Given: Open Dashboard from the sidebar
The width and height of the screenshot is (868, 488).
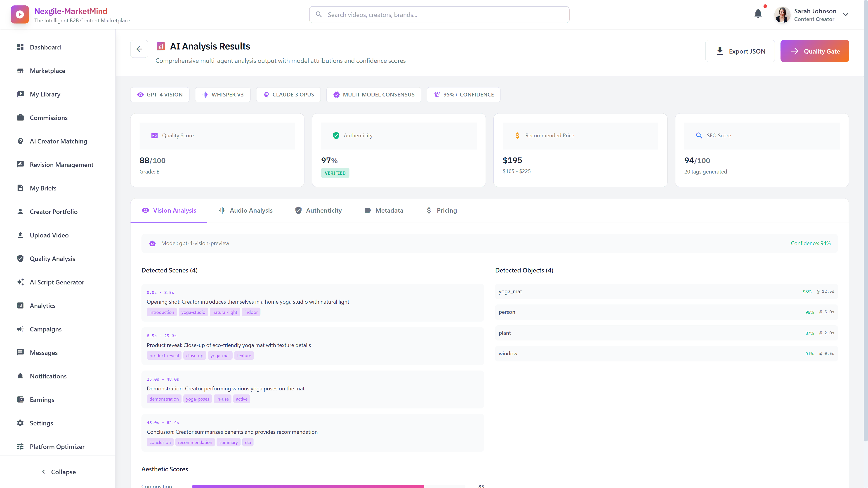Looking at the screenshot, I should point(45,47).
